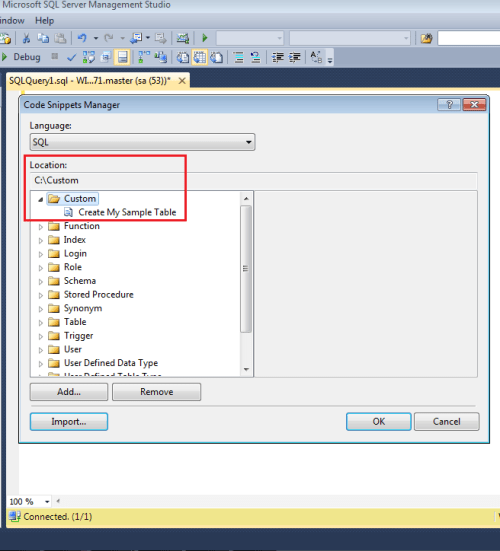The width and height of the screenshot is (500, 551).
Task: Click the Remove button
Action: [156, 392]
